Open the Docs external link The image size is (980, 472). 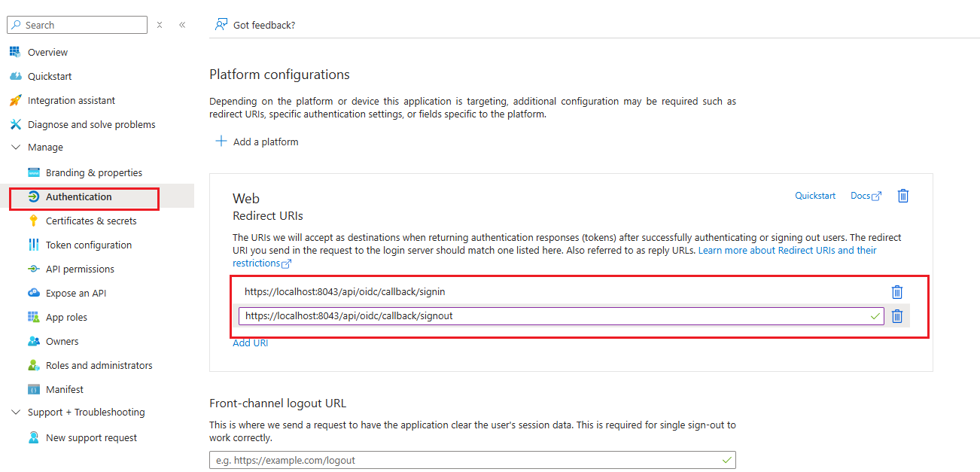click(865, 196)
